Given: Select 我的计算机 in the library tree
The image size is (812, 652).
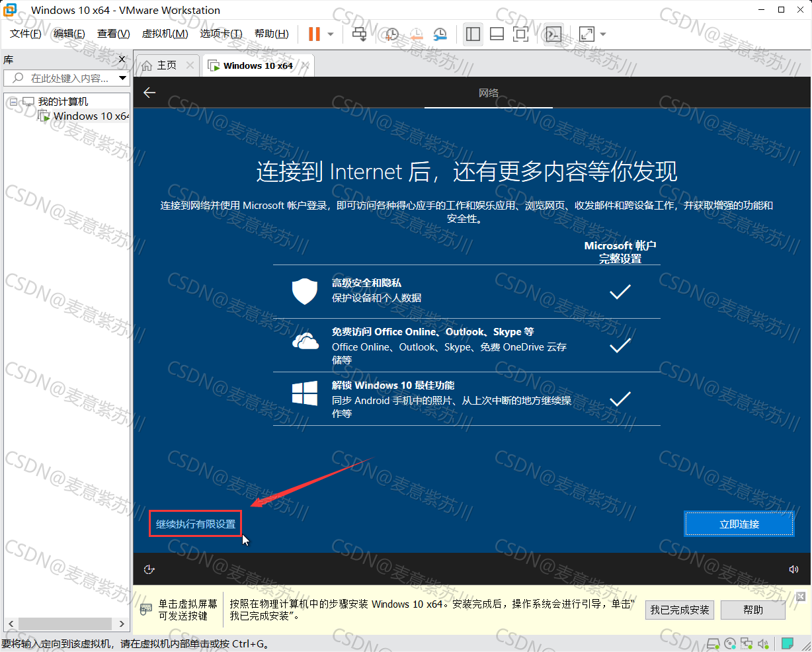Looking at the screenshot, I should coord(63,102).
